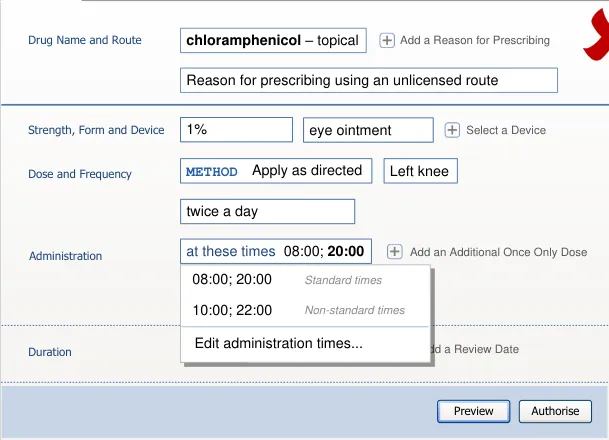Image resolution: width=609 pixels, height=440 pixels.
Task: Open the chloramphenicol topical drug name field
Action: (x=274, y=41)
